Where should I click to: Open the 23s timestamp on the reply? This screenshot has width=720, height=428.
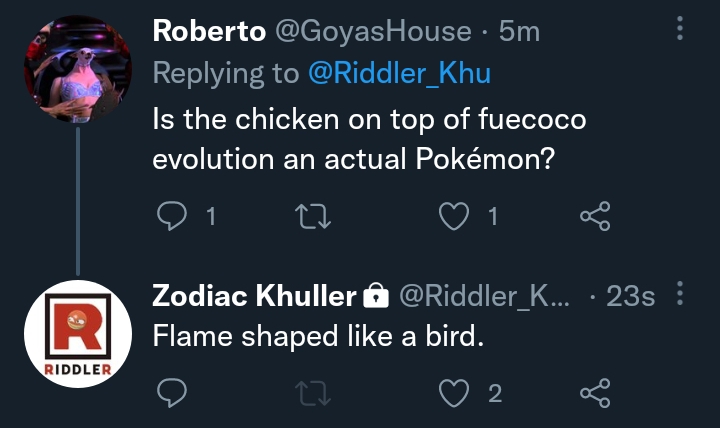pyautogui.click(x=632, y=296)
